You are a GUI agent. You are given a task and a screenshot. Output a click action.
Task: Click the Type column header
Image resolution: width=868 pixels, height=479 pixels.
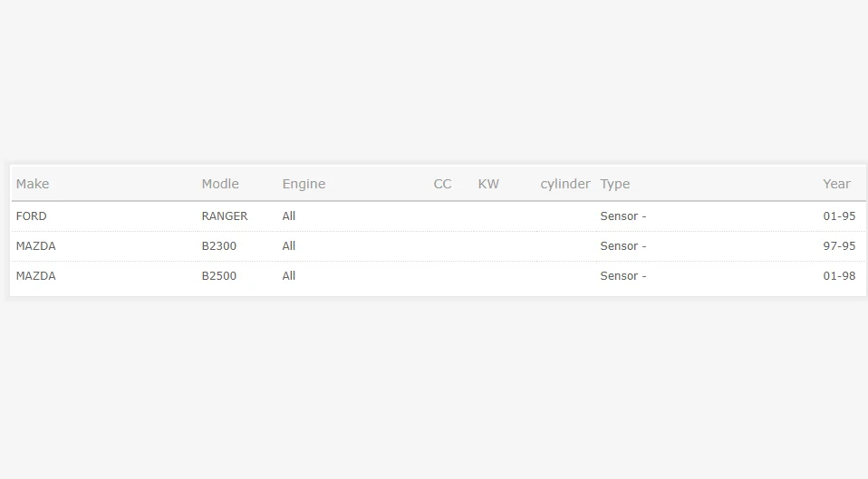pyautogui.click(x=615, y=184)
